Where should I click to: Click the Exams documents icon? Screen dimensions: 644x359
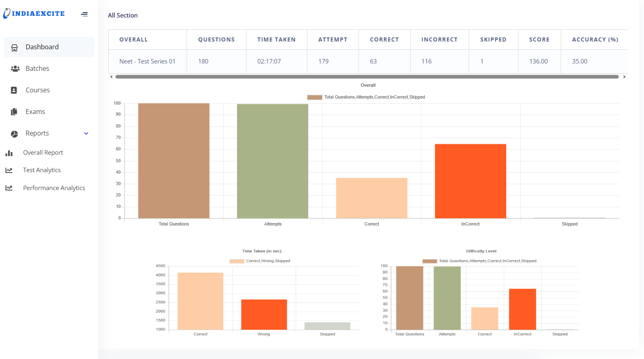14,112
